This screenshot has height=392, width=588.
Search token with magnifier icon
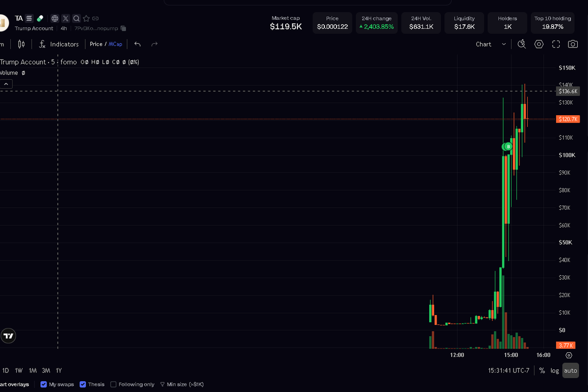76,19
